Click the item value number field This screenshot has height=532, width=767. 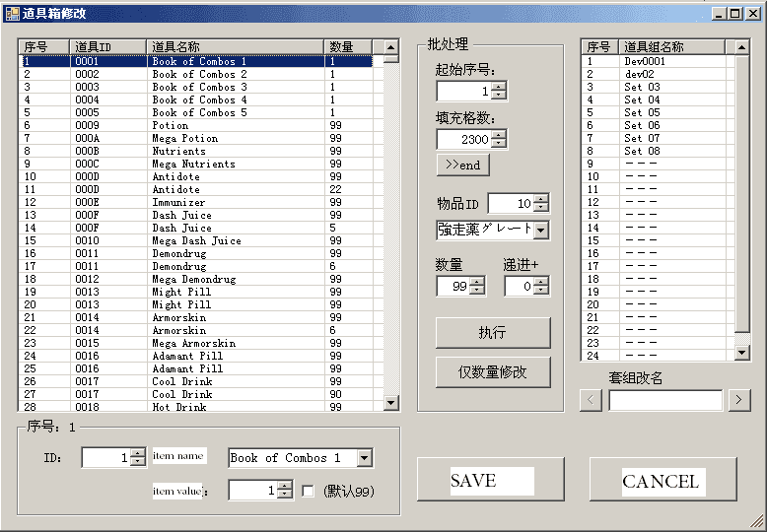point(253,491)
